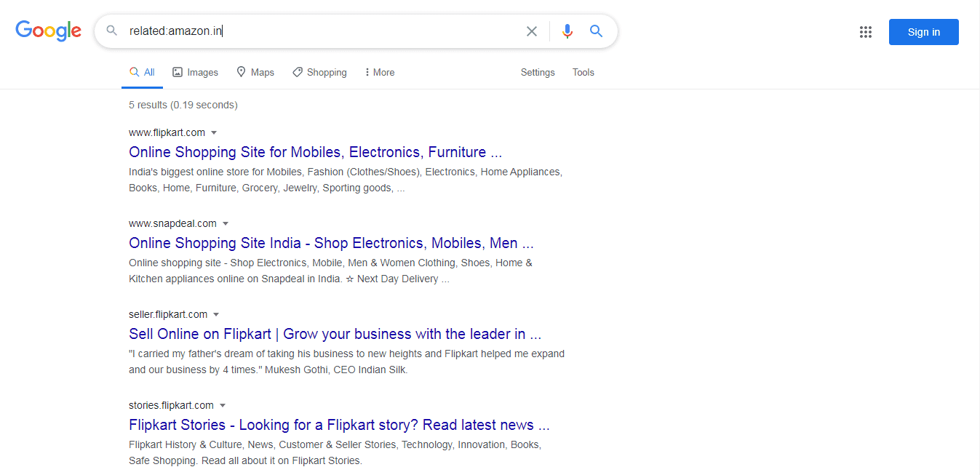Click the blue magnifying glass search icon
This screenshot has width=980, height=475.
[x=596, y=31]
